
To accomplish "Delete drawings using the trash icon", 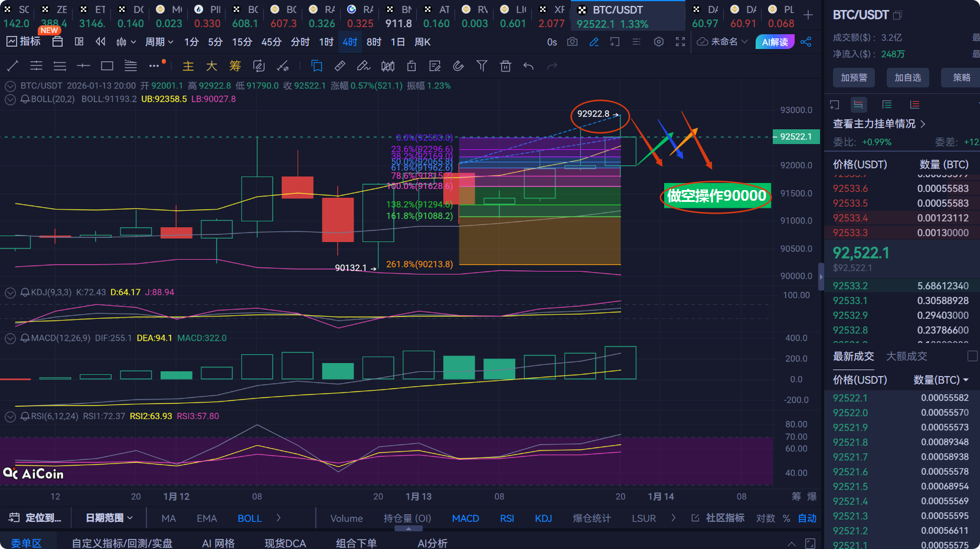I will 505,66.
